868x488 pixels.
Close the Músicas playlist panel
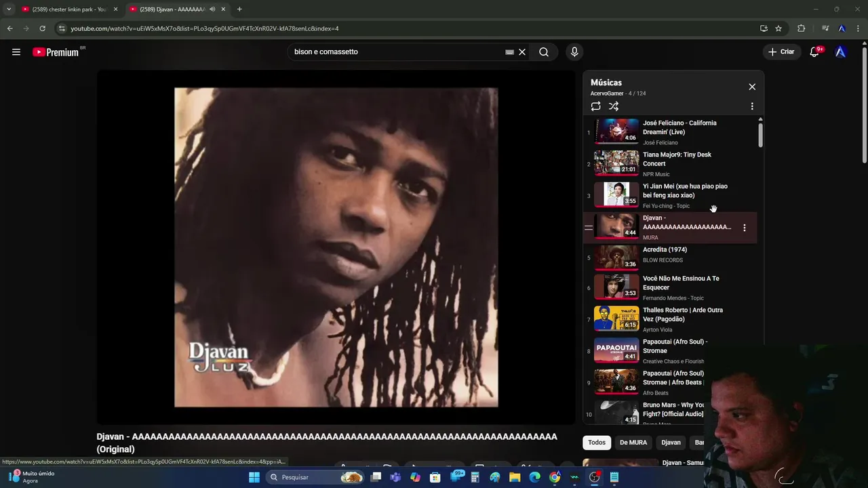pyautogui.click(x=752, y=87)
